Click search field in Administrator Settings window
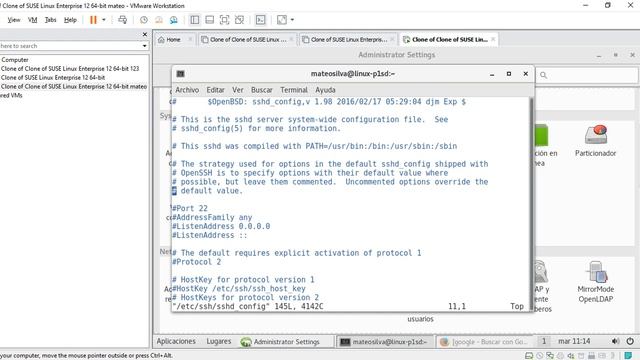 coord(587,75)
